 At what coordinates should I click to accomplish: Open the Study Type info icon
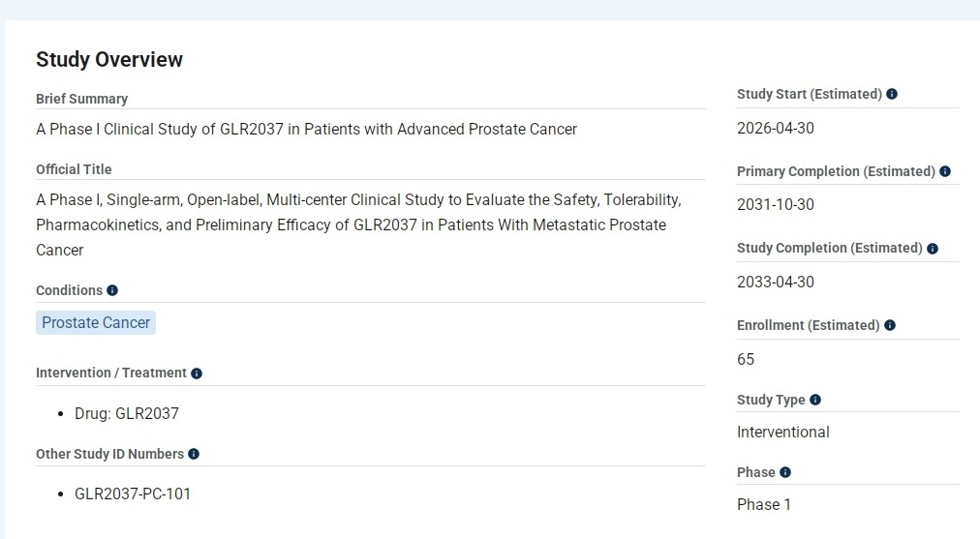tap(815, 400)
